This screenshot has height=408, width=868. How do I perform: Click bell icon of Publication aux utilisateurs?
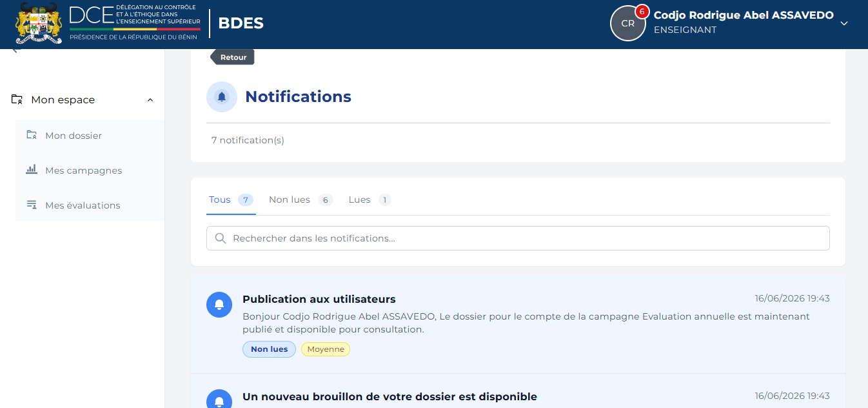pyautogui.click(x=219, y=305)
